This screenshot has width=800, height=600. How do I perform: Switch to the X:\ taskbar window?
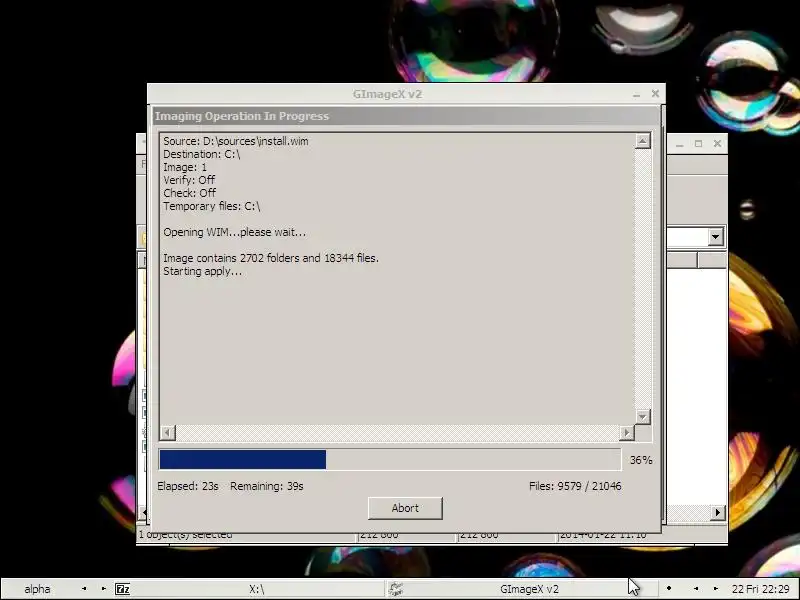click(x=257, y=589)
